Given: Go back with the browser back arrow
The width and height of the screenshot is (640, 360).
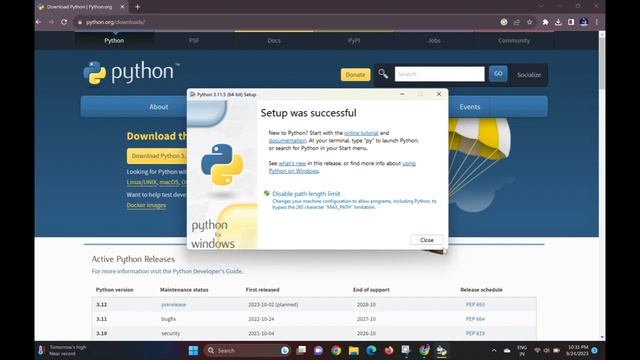Looking at the screenshot, I should [x=39, y=22].
